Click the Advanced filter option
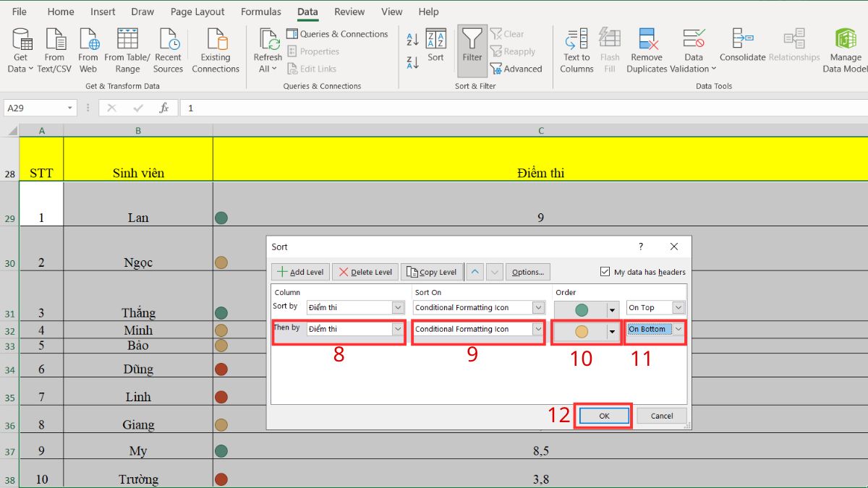868x488 pixels. 516,69
